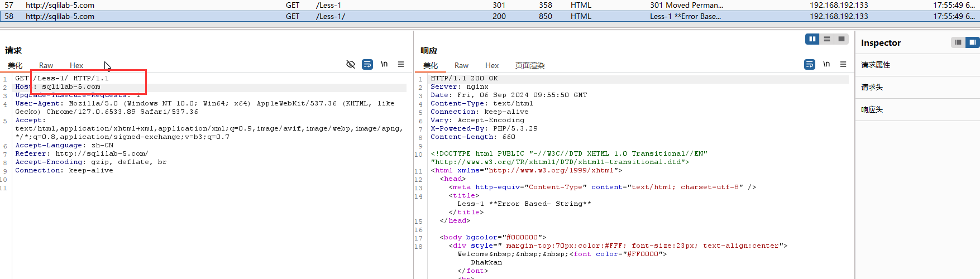Click 'Accept-Encoding: gzip, deflate, br' request line
This screenshot has width=980, height=279.
point(90,162)
